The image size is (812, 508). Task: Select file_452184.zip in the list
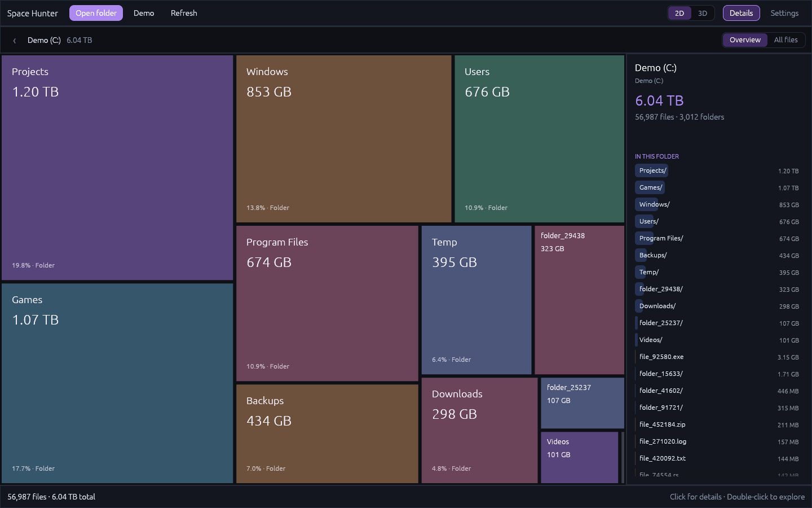coord(717,424)
